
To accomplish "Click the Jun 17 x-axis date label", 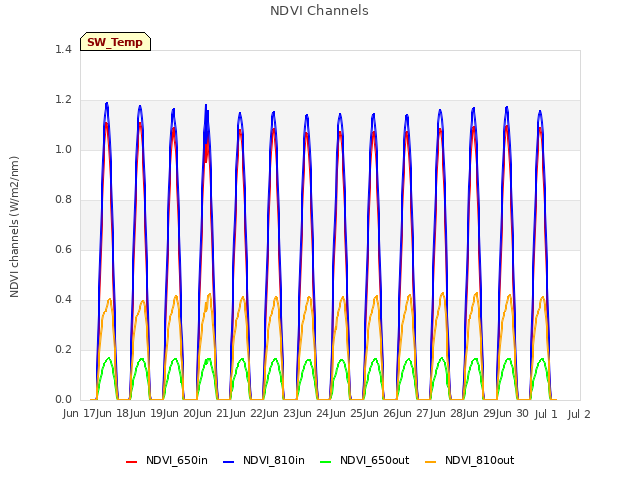I will pyautogui.click(x=80, y=413).
